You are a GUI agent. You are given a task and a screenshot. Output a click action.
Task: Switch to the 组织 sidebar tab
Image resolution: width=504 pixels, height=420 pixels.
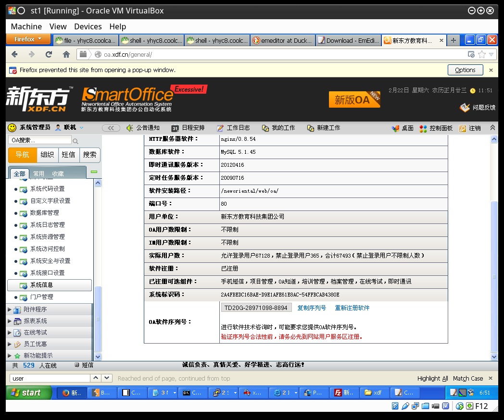pos(47,155)
